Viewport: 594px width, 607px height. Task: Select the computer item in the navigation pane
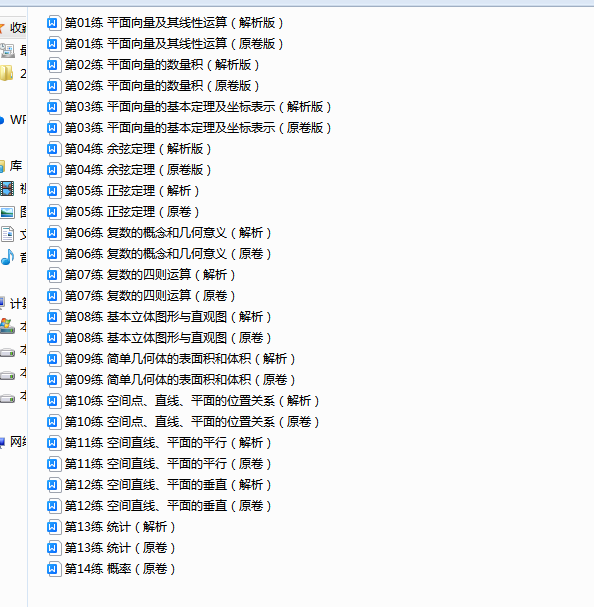(x=13, y=303)
